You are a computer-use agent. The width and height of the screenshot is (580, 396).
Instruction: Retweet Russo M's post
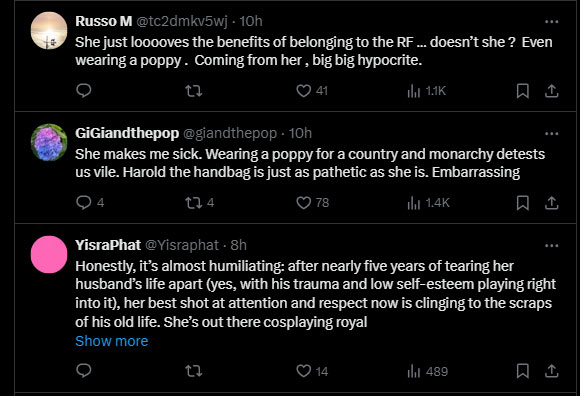(x=194, y=91)
